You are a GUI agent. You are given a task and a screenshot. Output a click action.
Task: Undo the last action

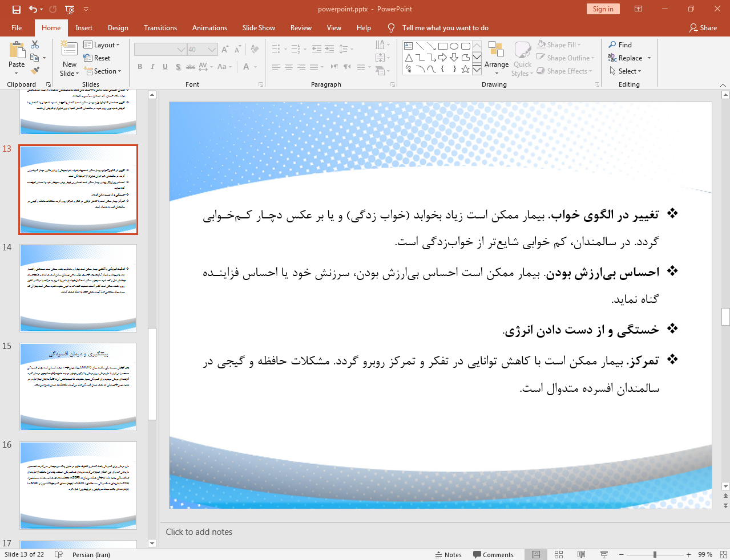[x=33, y=9]
